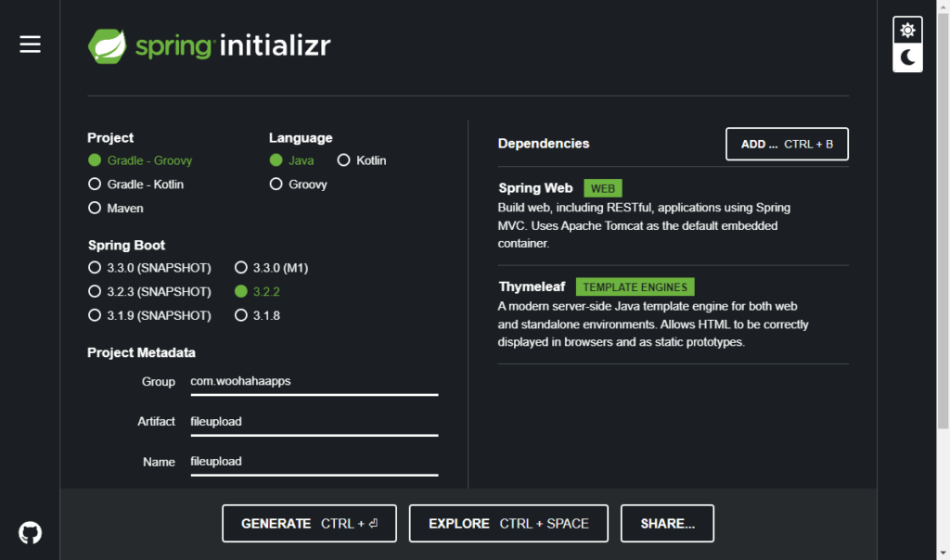Screen dimensions: 950x560
Task: Open the ADD dependencies dialog
Action: pyautogui.click(x=787, y=144)
